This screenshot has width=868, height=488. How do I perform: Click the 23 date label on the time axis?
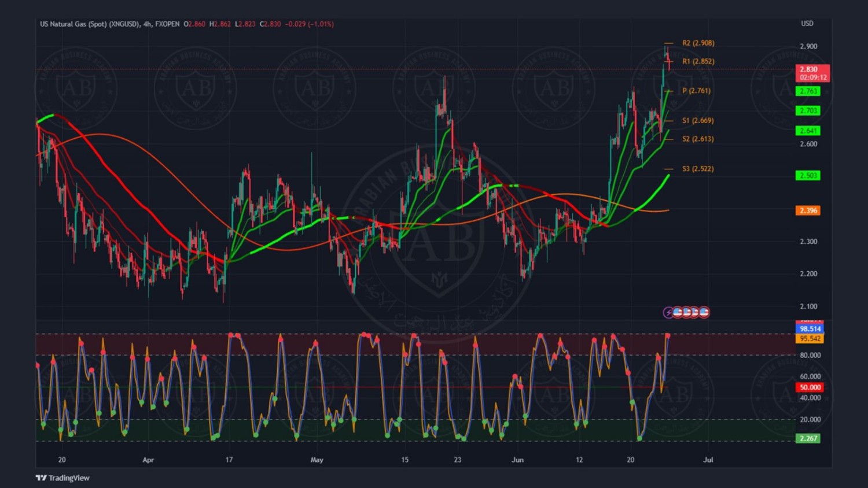tap(458, 460)
